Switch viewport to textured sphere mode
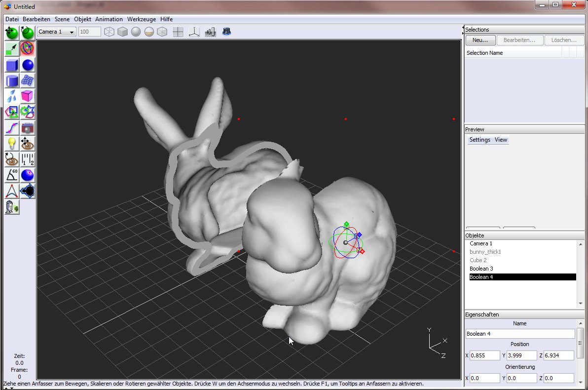This screenshot has height=390, width=588. [x=149, y=32]
